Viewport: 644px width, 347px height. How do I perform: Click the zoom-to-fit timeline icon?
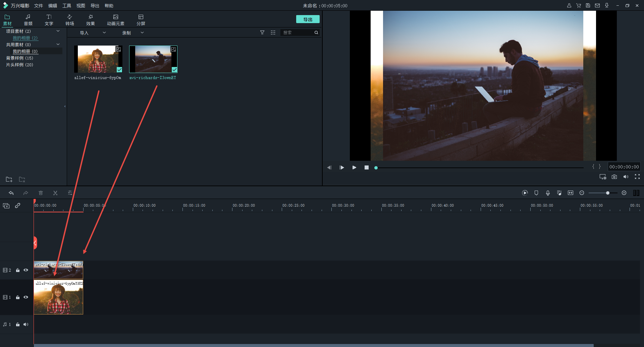click(x=570, y=193)
